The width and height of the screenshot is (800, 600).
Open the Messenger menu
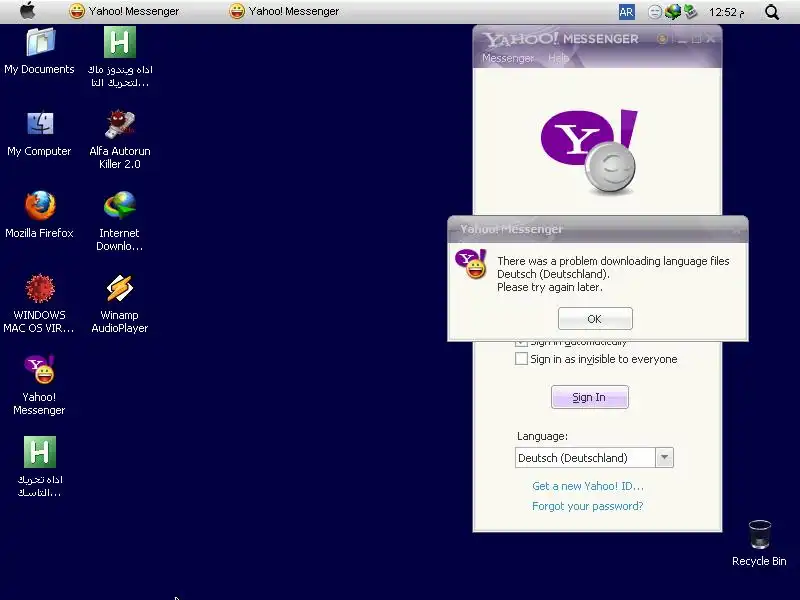508,58
